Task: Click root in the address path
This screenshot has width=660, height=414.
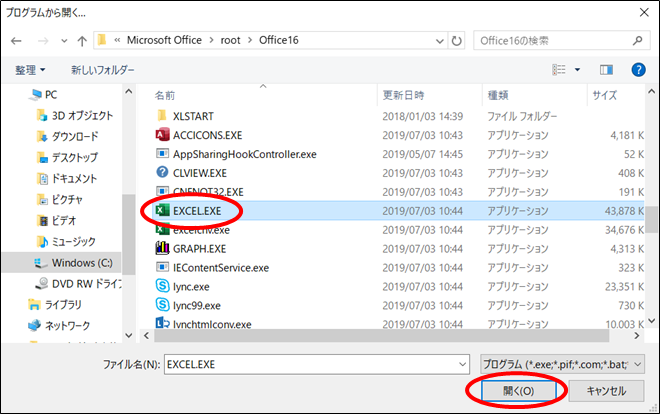Action: point(230,40)
